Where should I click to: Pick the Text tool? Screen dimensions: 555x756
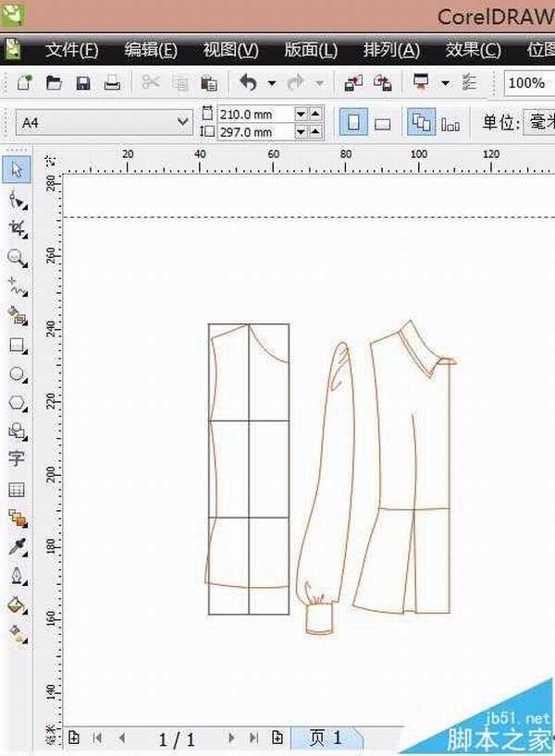(x=17, y=458)
